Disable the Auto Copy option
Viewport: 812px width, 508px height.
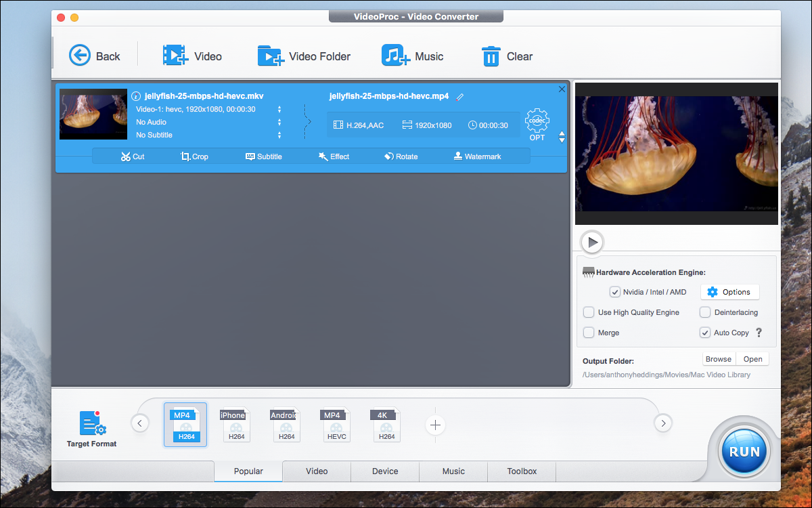(x=706, y=333)
